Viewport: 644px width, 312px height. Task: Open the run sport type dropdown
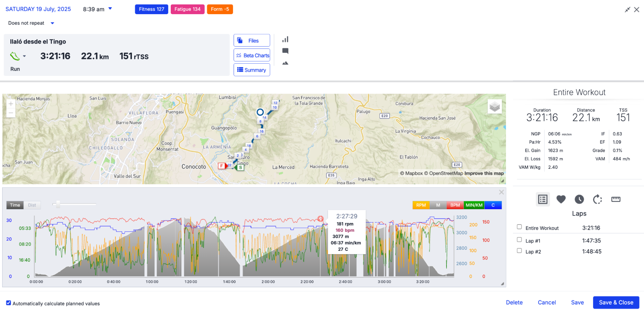click(24, 56)
